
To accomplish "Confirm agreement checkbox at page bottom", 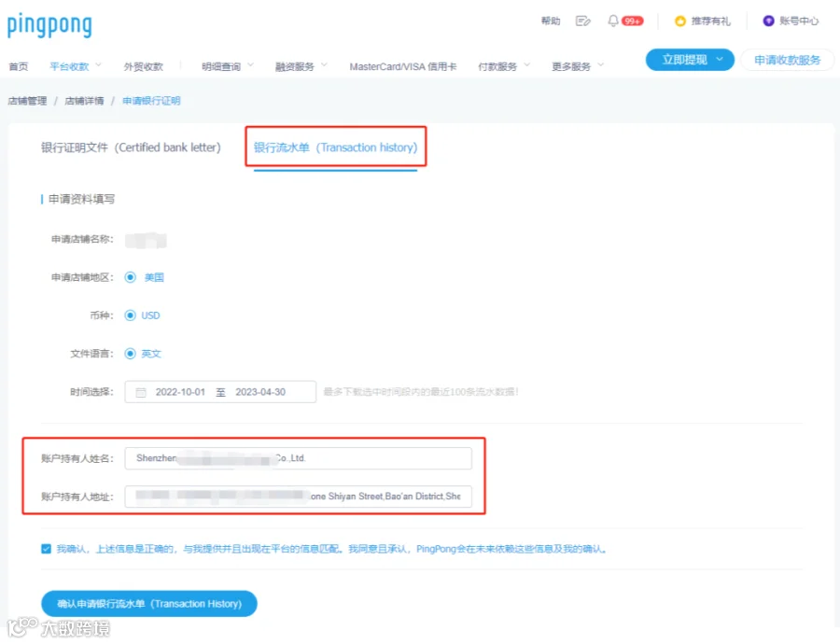I will tap(46, 548).
